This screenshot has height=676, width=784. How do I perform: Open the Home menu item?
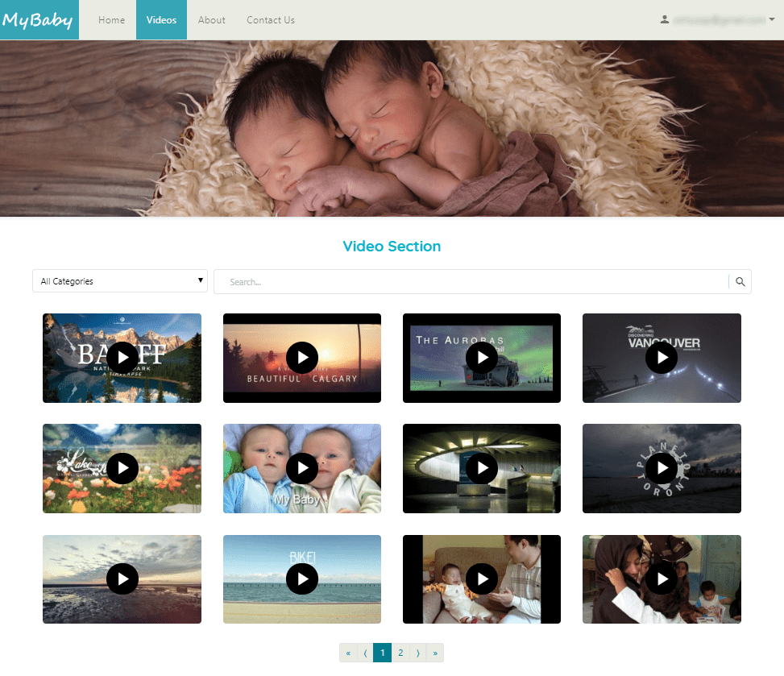111,20
